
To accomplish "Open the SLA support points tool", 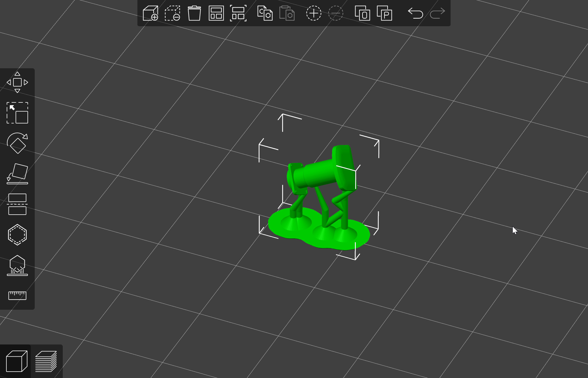I will (17, 265).
